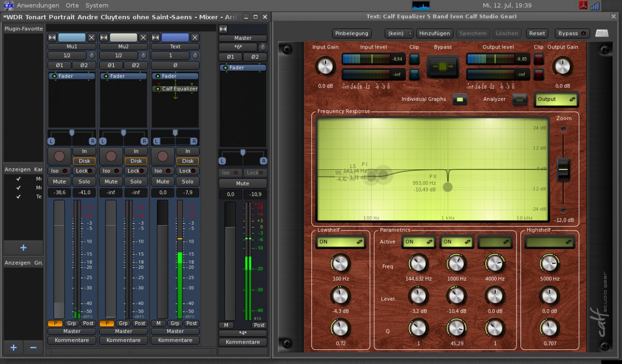Select the Calf Equalizer processor in Text strip
The width and height of the screenshot is (622, 364).
click(175, 89)
